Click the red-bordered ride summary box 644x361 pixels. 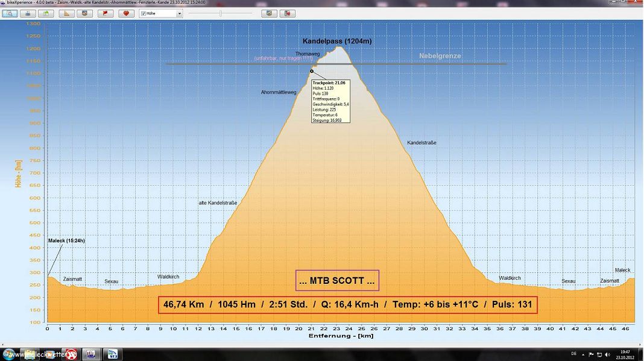coord(347,305)
